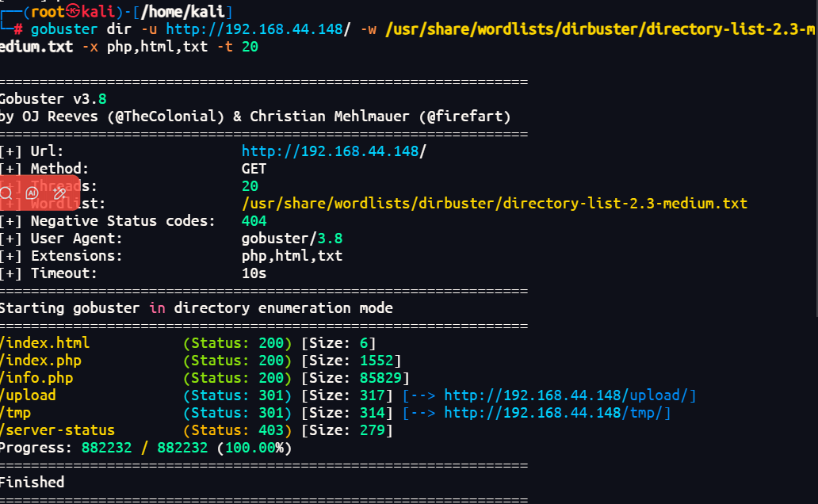Select the magic pen sparkle icon

59,193
